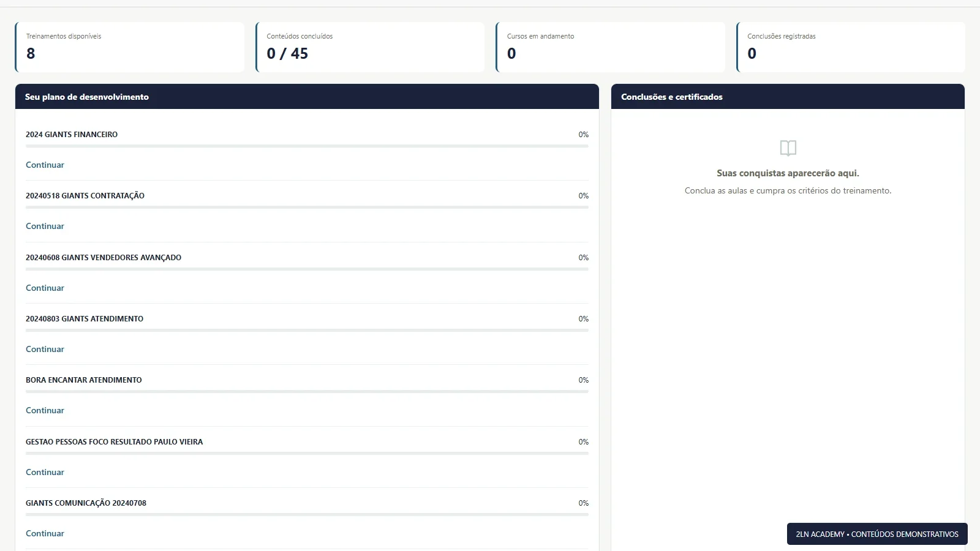This screenshot has height=551, width=980.
Task: Click the 20240803 GIANTS ATENDIMENTO progress bar
Action: (307, 331)
